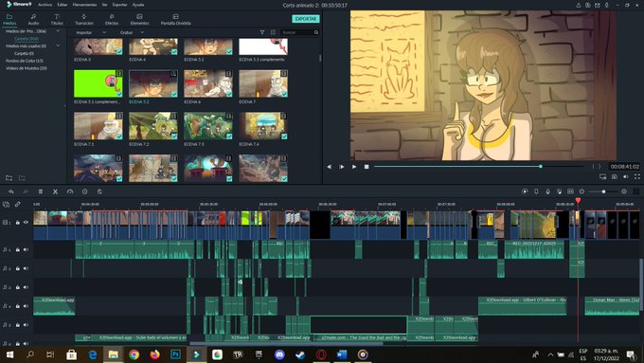The height and width of the screenshot is (363, 644).
Task: Click the grid view icon in media panel
Action: coord(273,32)
